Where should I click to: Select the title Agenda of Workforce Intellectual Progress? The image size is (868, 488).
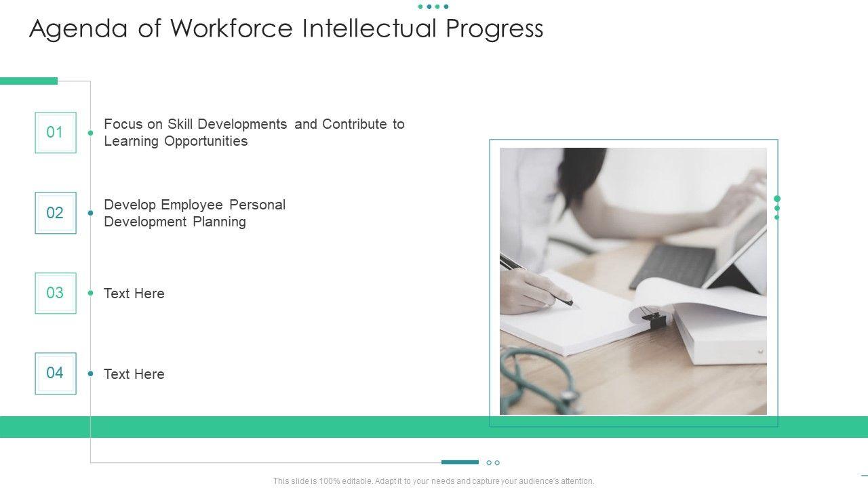(286, 28)
